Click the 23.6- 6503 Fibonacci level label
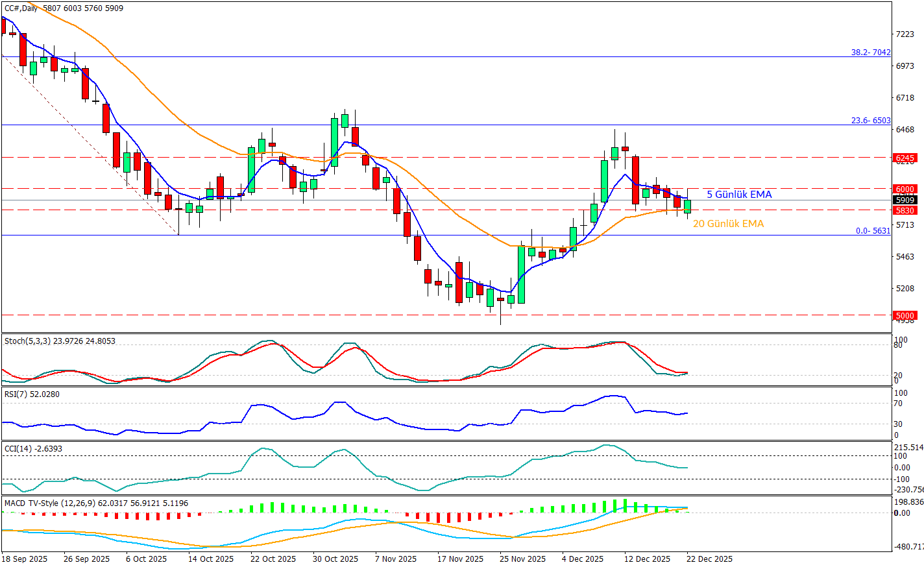The image size is (924, 567). pos(871,121)
